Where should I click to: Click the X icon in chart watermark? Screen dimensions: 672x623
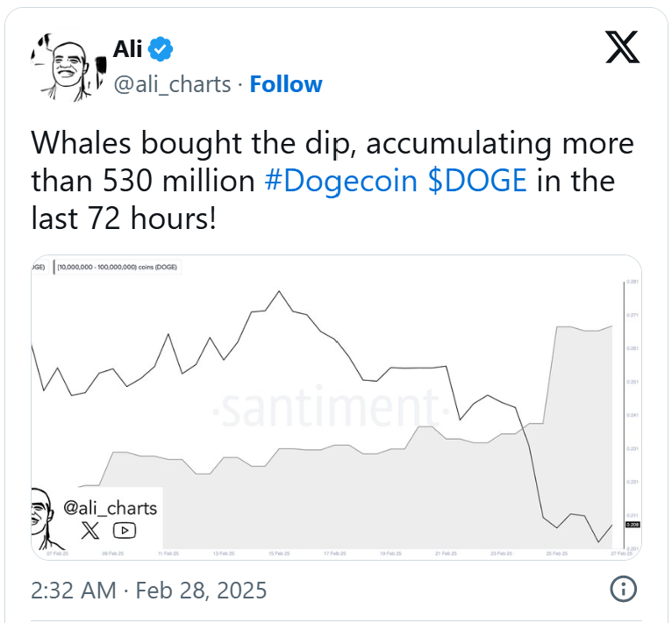point(90,530)
